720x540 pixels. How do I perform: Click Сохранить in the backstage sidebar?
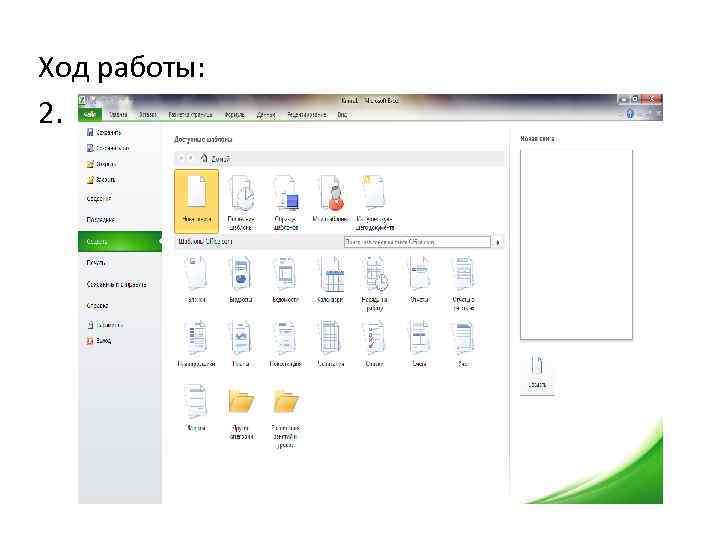point(104,132)
